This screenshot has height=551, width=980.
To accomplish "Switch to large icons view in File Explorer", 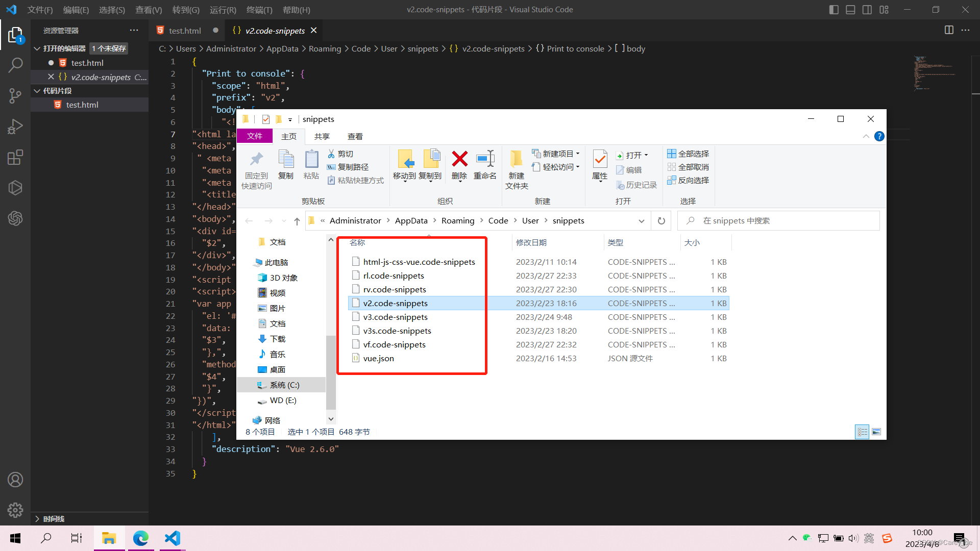I will click(876, 432).
